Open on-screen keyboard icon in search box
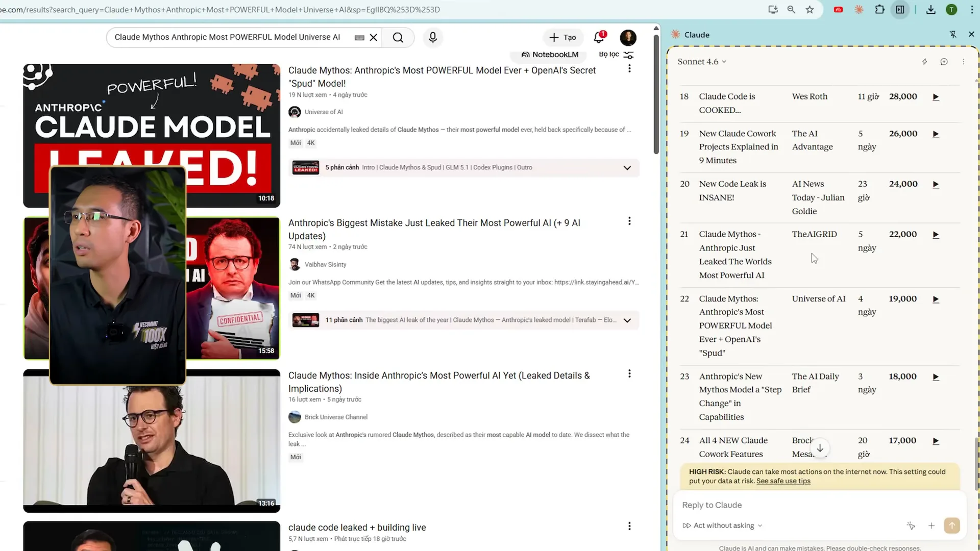The image size is (980, 551). (359, 38)
